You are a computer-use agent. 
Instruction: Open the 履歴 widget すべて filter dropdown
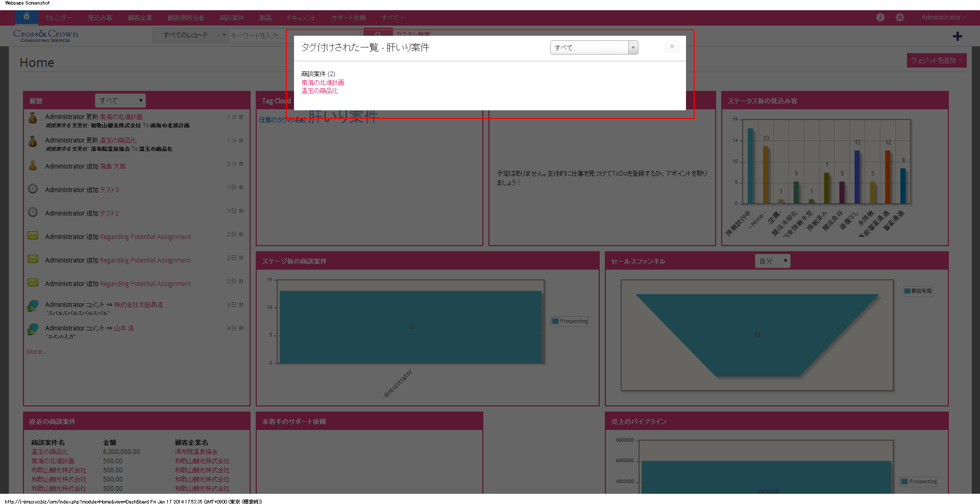[120, 101]
